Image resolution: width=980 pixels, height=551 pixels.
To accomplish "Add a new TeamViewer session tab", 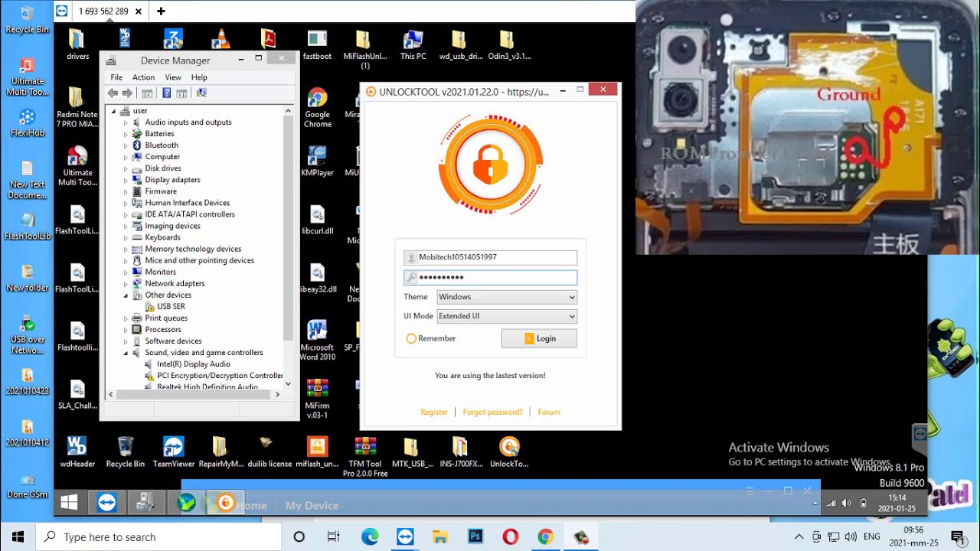I will (x=161, y=11).
